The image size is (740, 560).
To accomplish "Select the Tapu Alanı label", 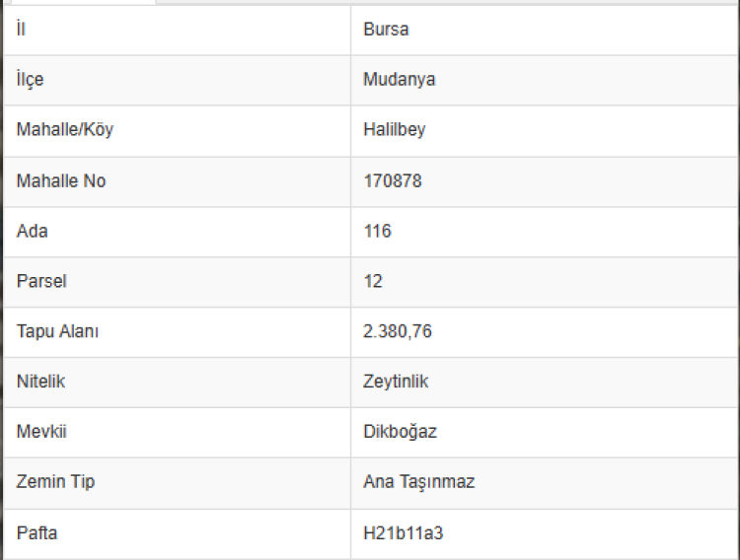I will 57,332.
